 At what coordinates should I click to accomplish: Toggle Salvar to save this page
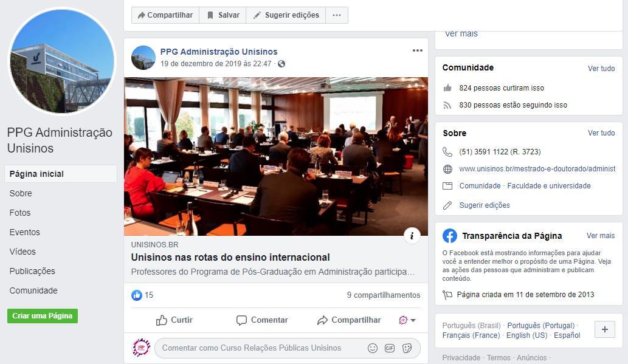click(223, 15)
